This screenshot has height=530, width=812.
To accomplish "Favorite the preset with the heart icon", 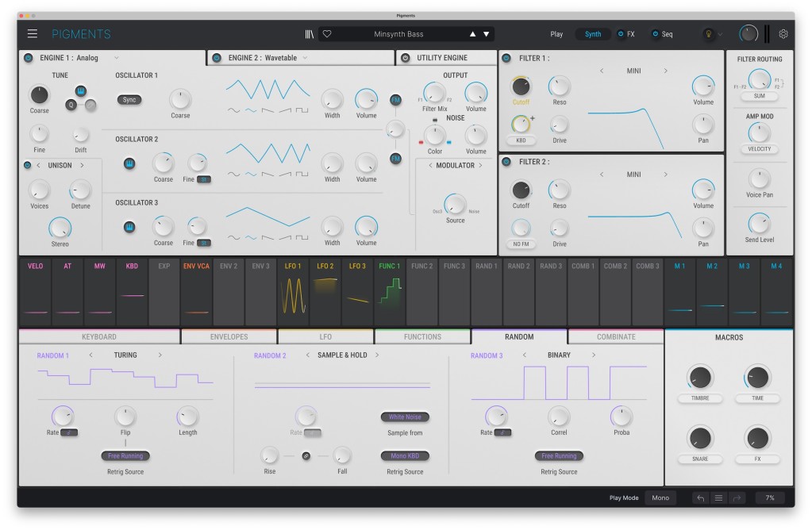I will (327, 34).
